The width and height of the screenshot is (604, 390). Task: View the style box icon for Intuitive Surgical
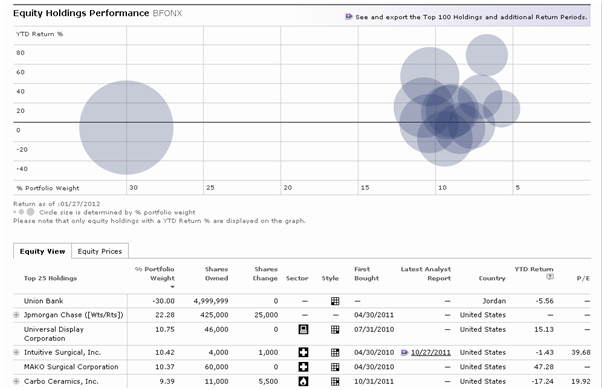(x=335, y=352)
